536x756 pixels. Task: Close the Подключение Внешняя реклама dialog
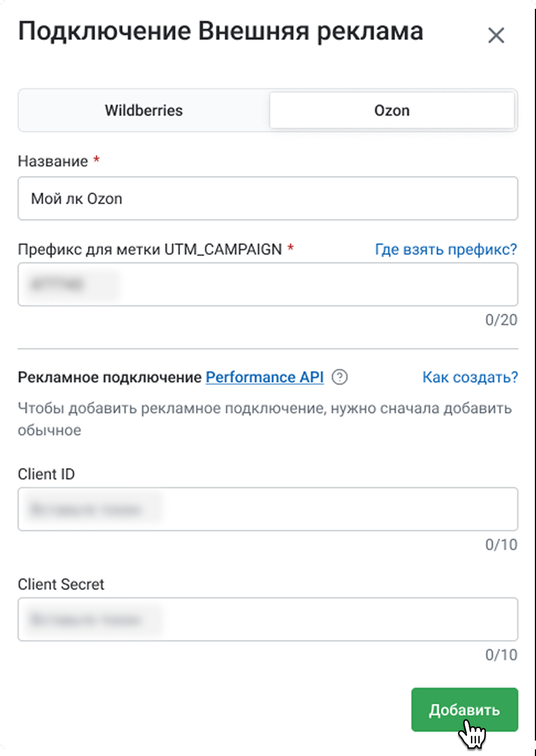coord(496,36)
